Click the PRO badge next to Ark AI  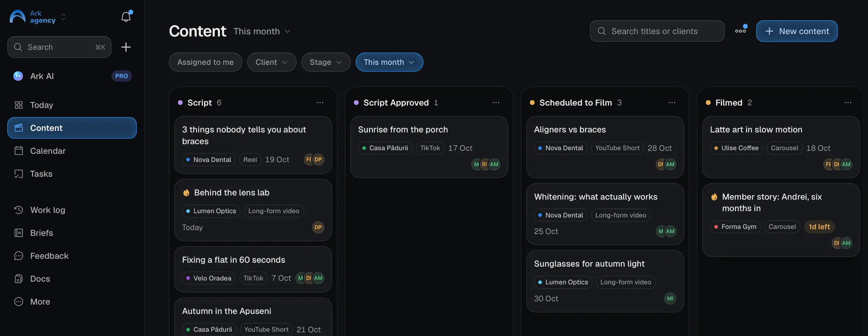122,76
